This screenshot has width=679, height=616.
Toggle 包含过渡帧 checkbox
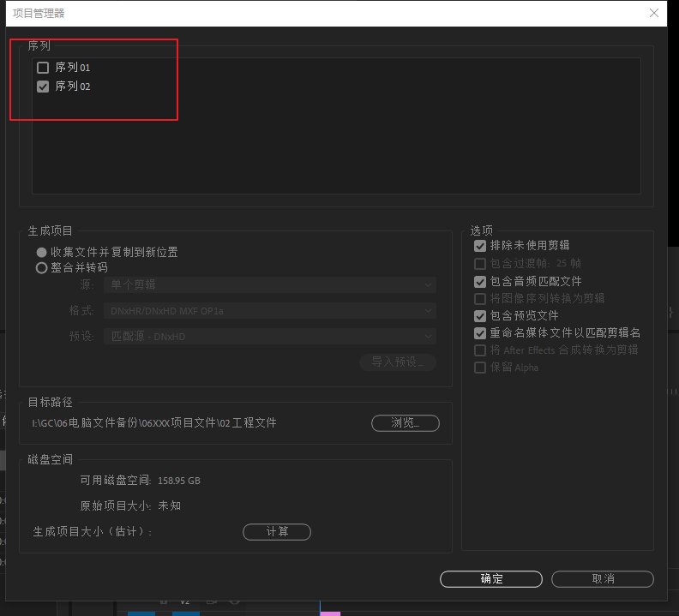(480, 264)
